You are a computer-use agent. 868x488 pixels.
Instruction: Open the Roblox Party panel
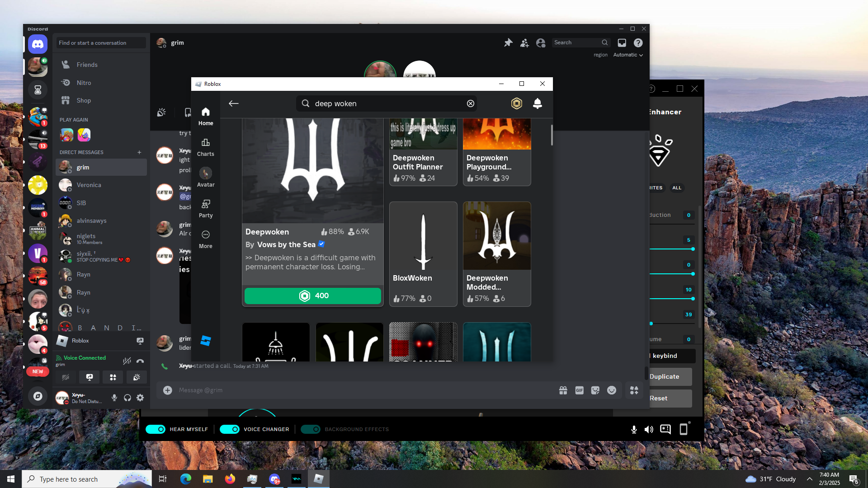tap(205, 209)
